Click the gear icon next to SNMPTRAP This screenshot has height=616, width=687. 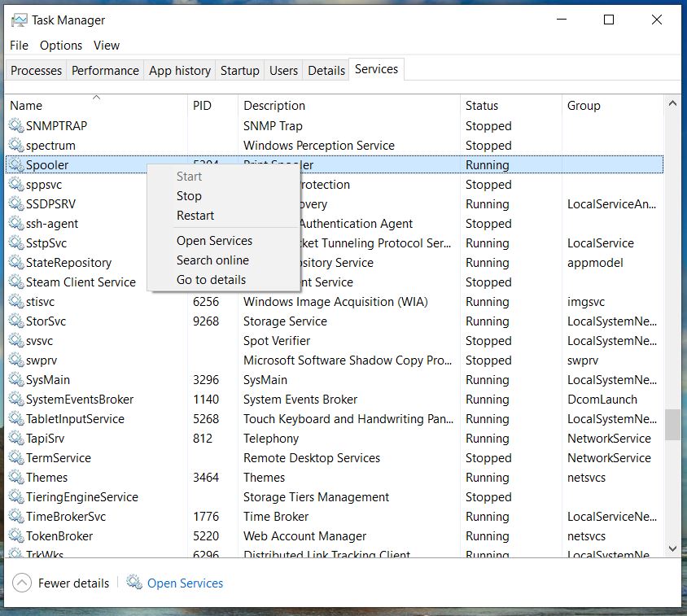click(16, 125)
